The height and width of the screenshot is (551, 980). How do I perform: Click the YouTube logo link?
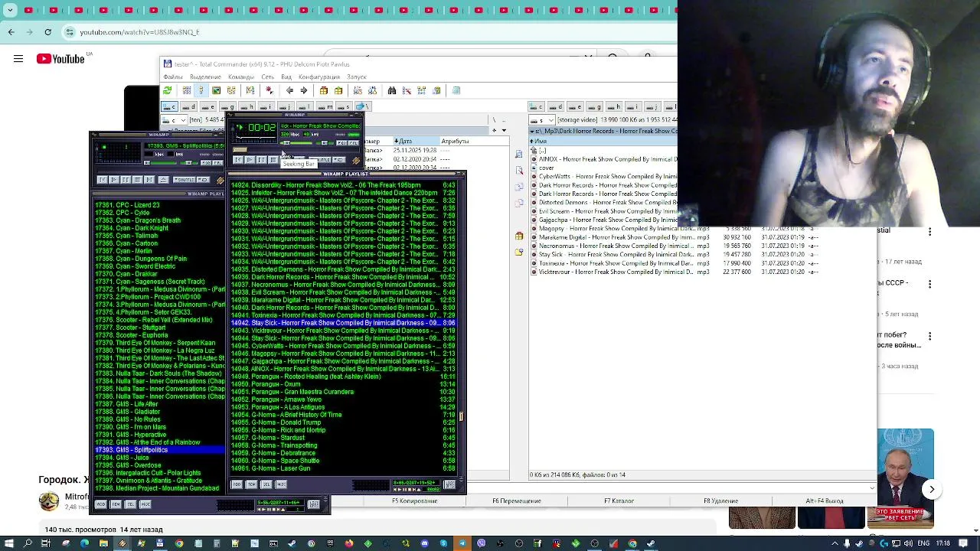pos(60,59)
